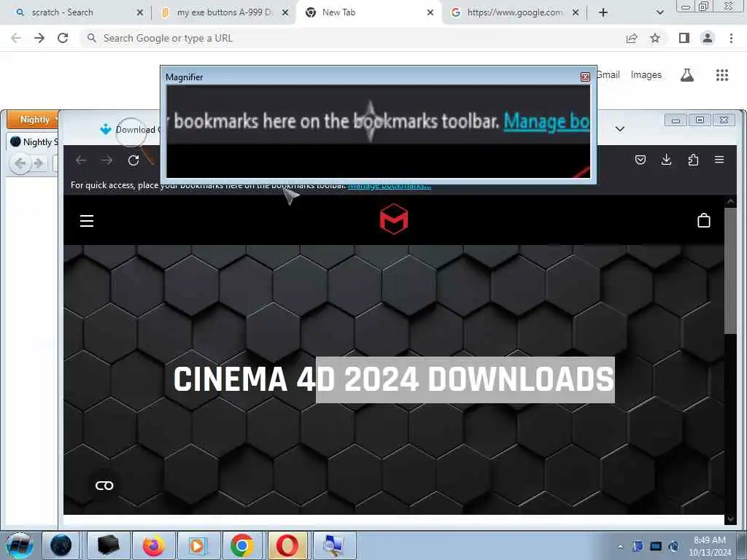The height and width of the screenshot is (560, 747).
Task: Switch to the google.com tab
Action: pyautogui.click(x=512, y=12)
